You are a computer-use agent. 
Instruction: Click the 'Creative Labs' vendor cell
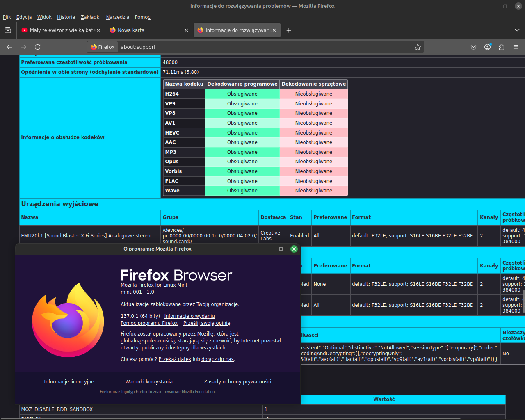(273, 236)
